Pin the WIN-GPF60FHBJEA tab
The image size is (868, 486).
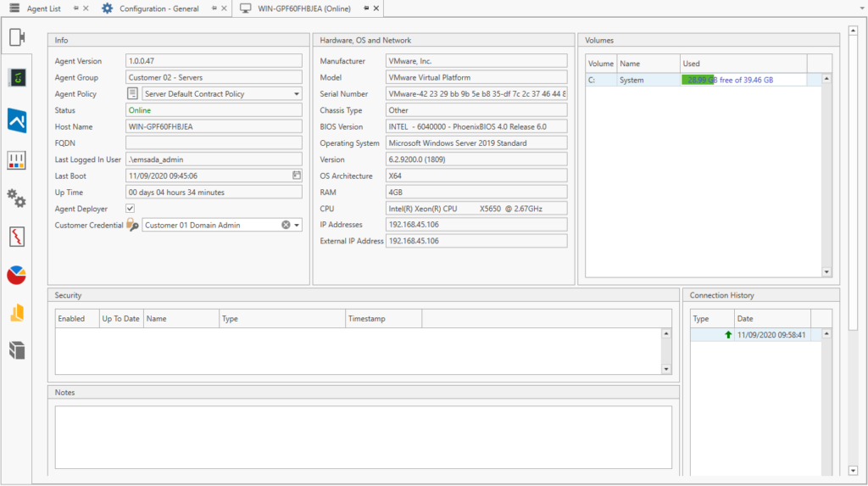click(366, 8)
